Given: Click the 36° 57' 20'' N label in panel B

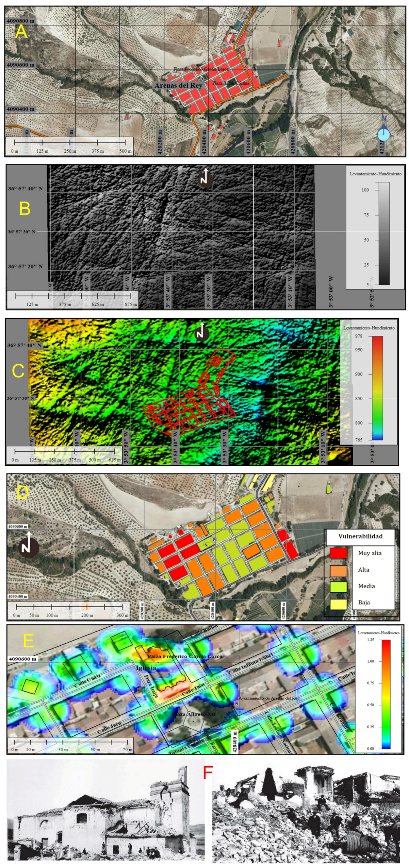Looking at the screenshot, I should point(25,266).
